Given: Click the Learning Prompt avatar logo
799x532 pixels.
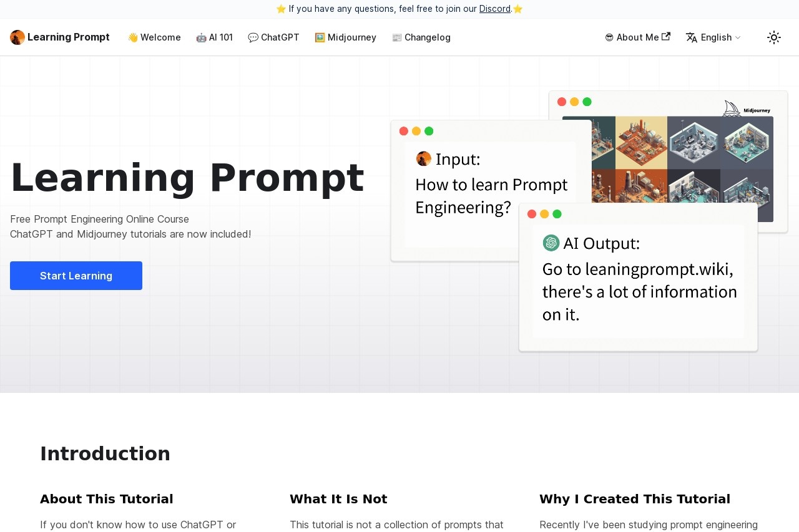Looking at the screenshot, I should tap(17, 37).
